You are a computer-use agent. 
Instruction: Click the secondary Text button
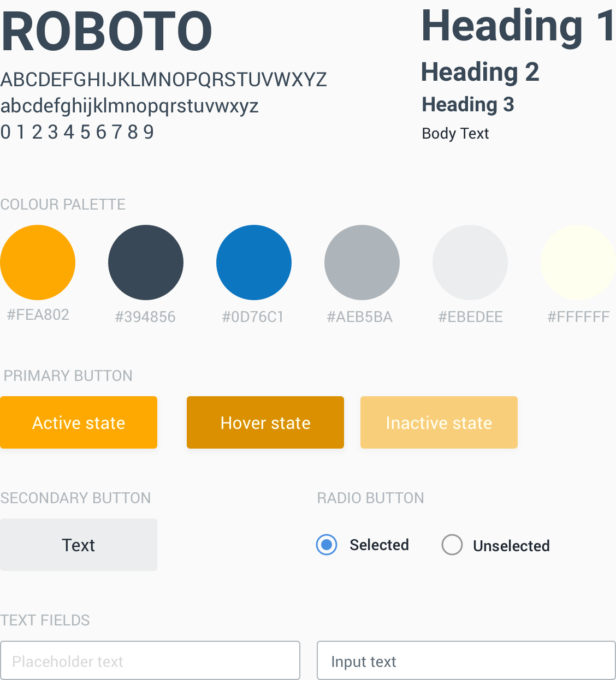tap(79, 545)
